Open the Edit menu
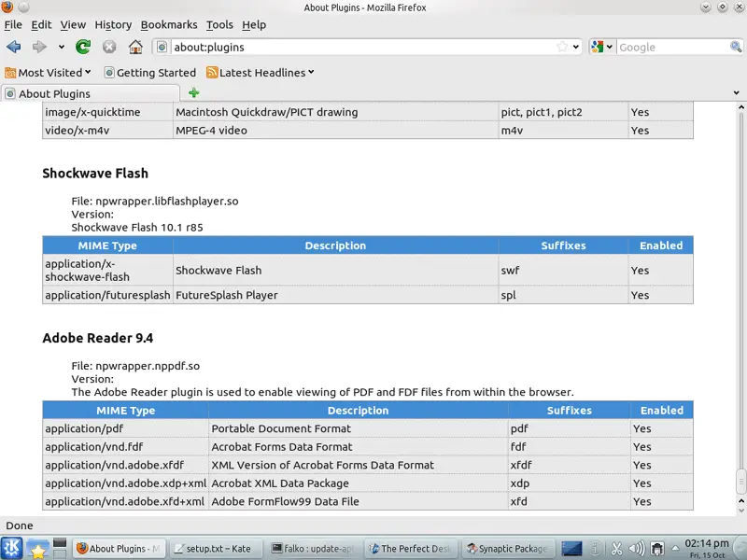The image size is (747, 560). (x=41, y=25)
